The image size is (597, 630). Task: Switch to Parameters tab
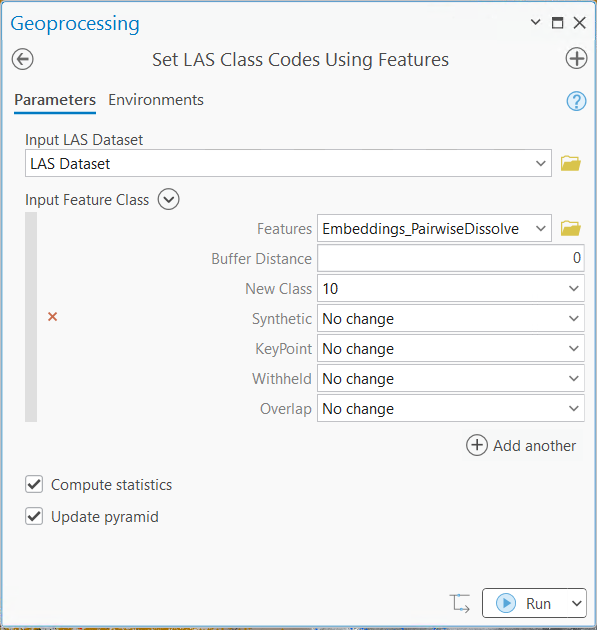55,100
